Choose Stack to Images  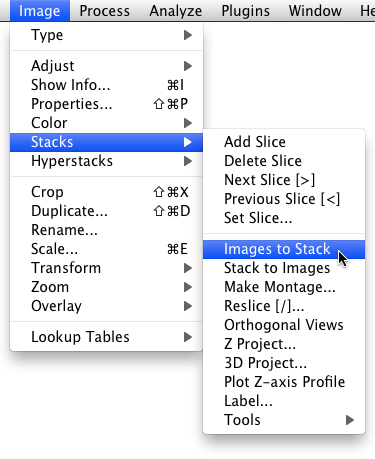click(284, 268)
